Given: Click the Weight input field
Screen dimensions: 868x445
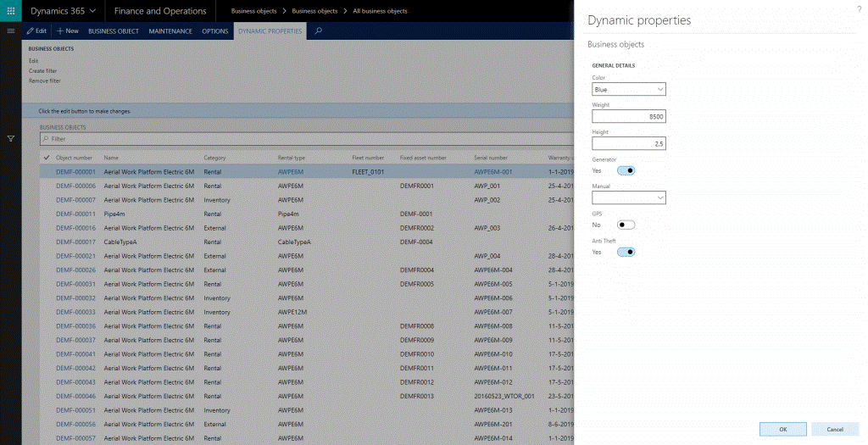Looking at the screenshot, I should pyautogui.click(x=629, y=116).
